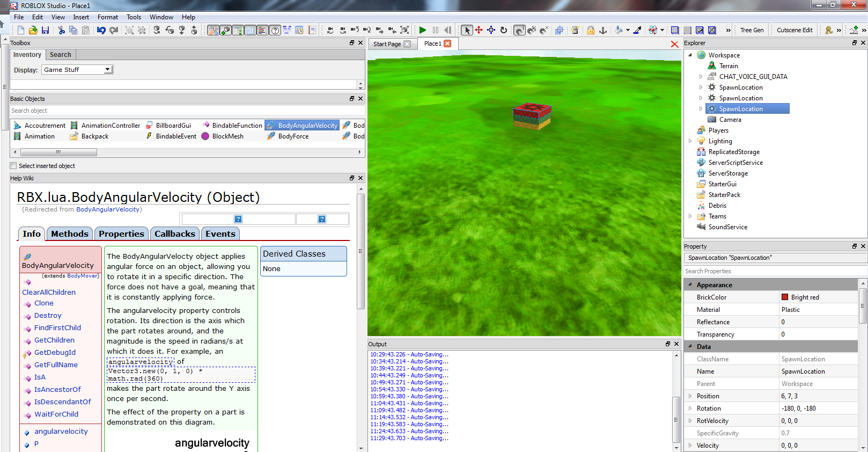The image size is (868, 452).
Task: Open the ClearAllChildren wiki link
Action: [49, 293]
